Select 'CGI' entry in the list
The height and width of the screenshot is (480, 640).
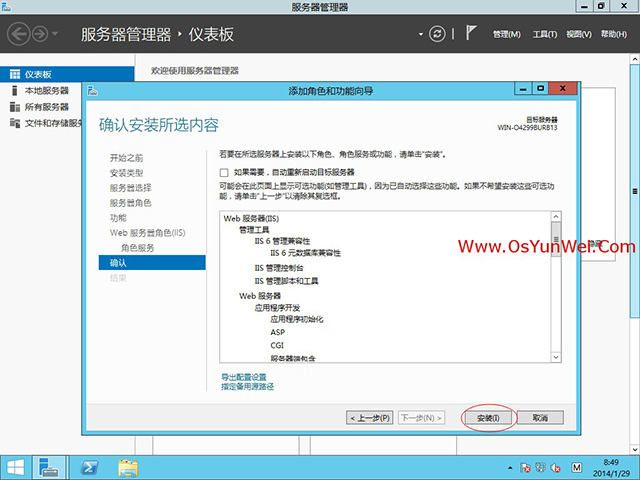[277, 345]
